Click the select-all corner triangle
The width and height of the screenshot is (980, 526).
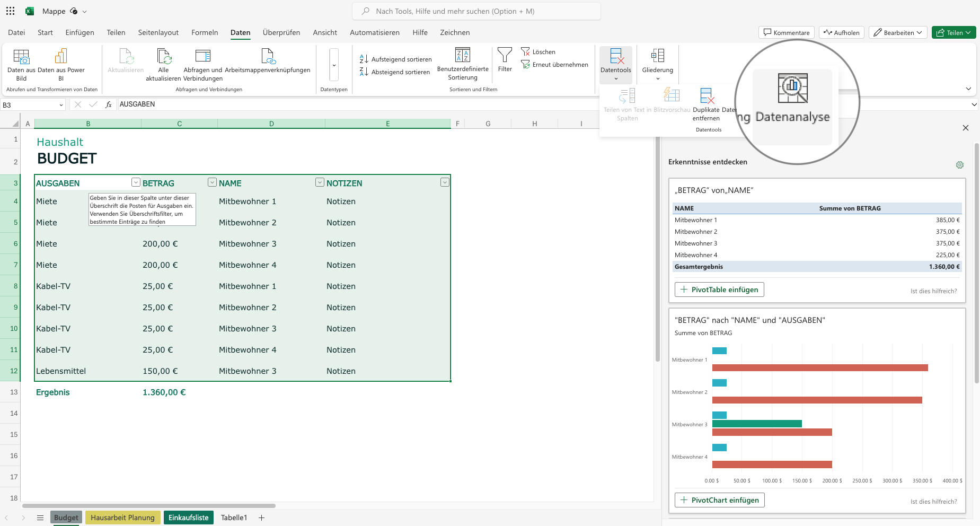(15, 124)
